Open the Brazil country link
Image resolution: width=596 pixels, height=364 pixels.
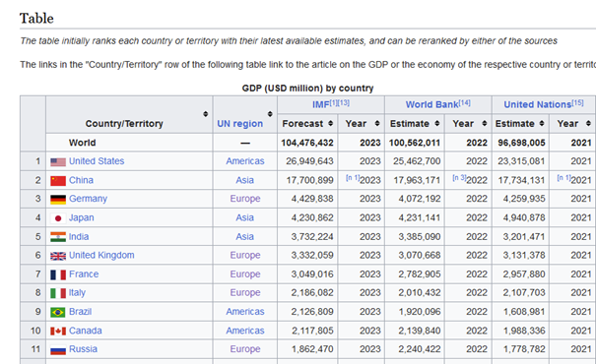(80, 312)
